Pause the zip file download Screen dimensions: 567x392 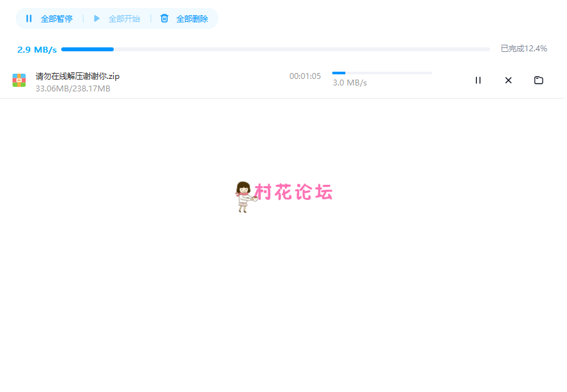pyautogui.click(x=478, y=80)
